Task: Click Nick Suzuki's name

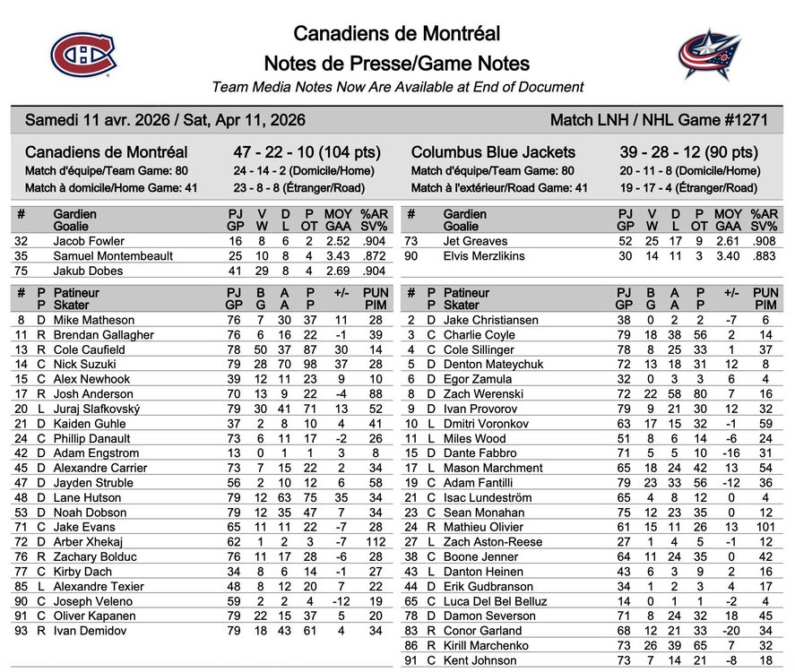Action: click(84, 365)
